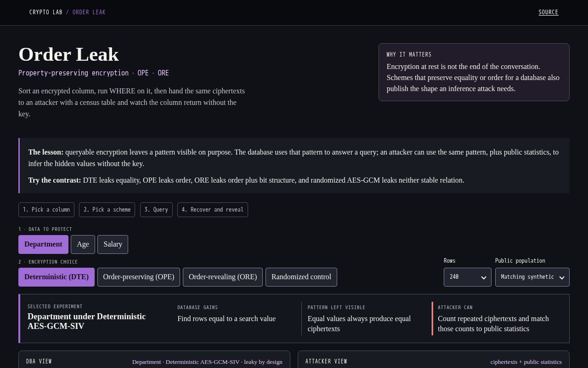Go to step 2. Pick a scheme
Screen dimensions: 588x368
107,210
